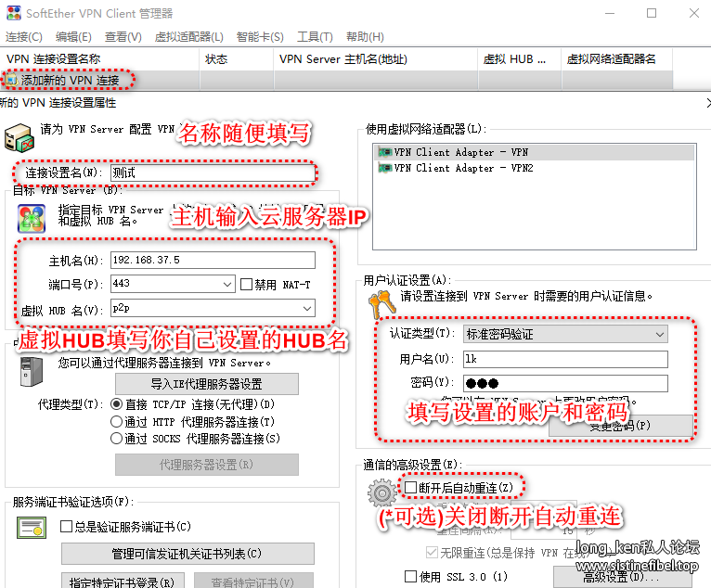Expand the 端口号 443 dropdown
711x588 pixels.
coord(227,285)
